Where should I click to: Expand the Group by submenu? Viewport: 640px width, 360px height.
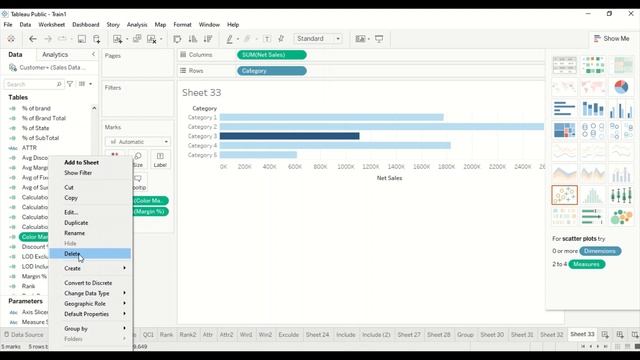tap(90, 329)
